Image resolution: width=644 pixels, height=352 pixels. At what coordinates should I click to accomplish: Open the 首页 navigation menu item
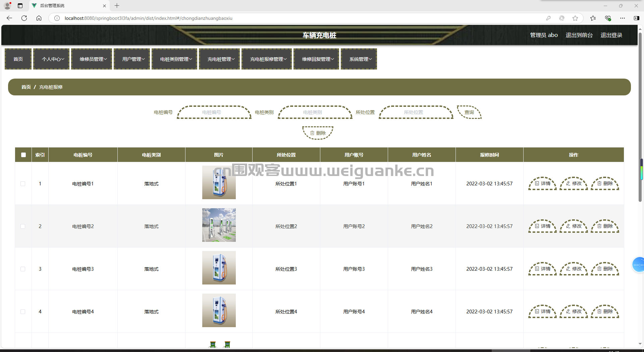pos(18,59)
